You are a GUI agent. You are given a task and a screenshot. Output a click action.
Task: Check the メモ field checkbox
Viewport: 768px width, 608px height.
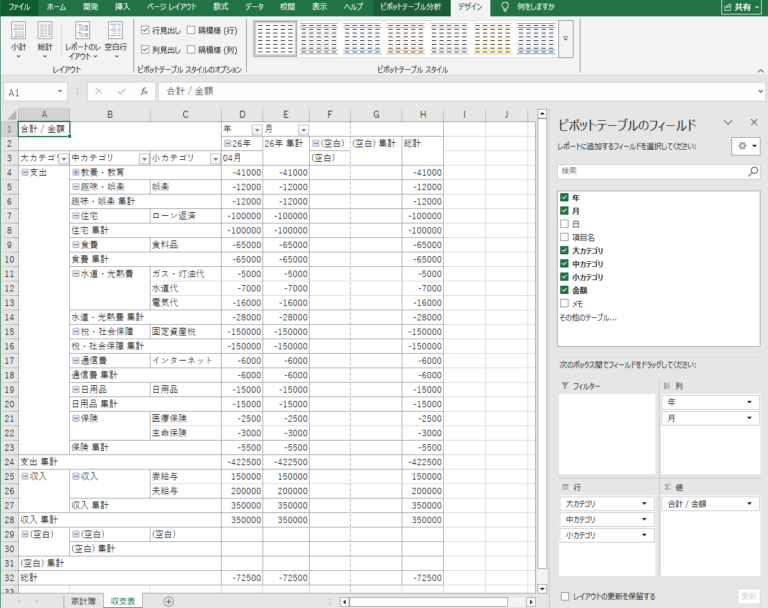564,303
